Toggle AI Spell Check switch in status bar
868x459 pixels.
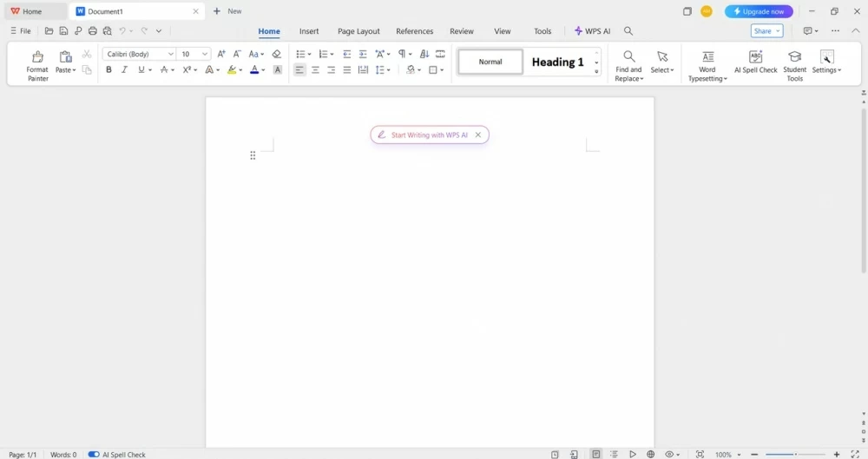click(94, 455)
